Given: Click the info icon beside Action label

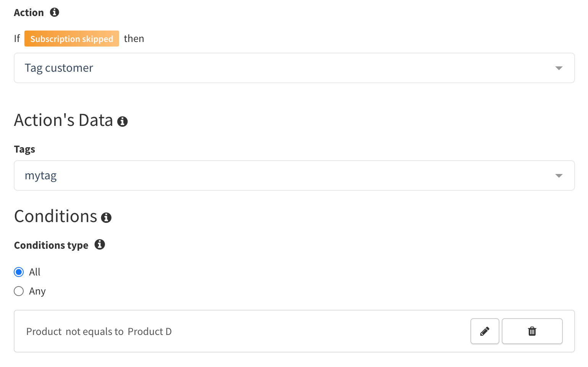Looking at the screenshot, I should tap(55, 12).
